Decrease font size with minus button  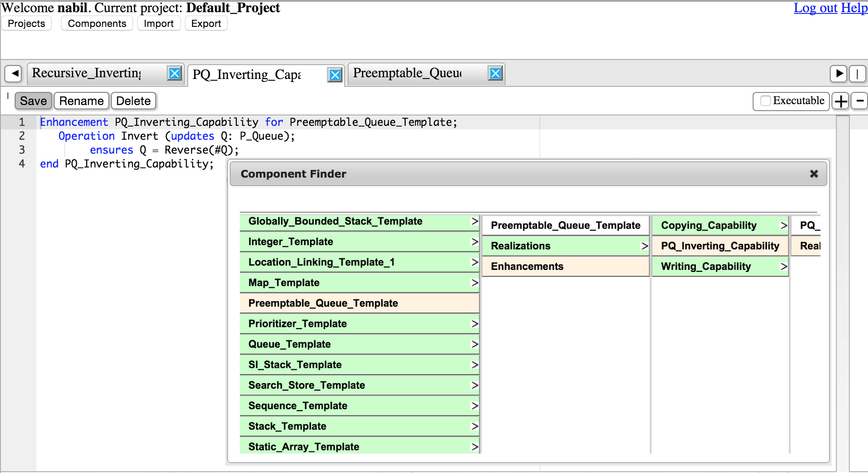click(x=860, y=101)
